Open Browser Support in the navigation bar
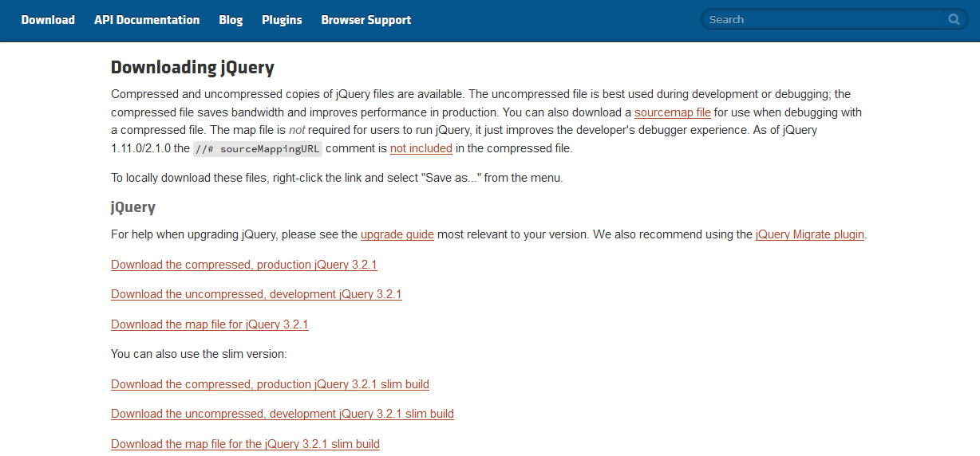 point(366,20)
